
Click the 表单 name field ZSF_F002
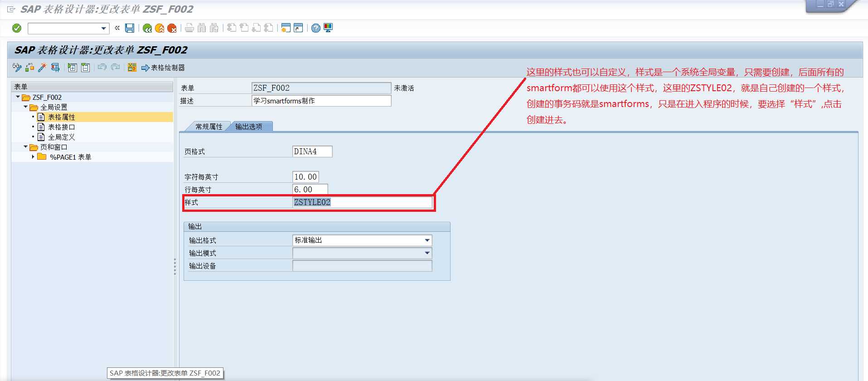pyautogui.click(x=321, y=88)
